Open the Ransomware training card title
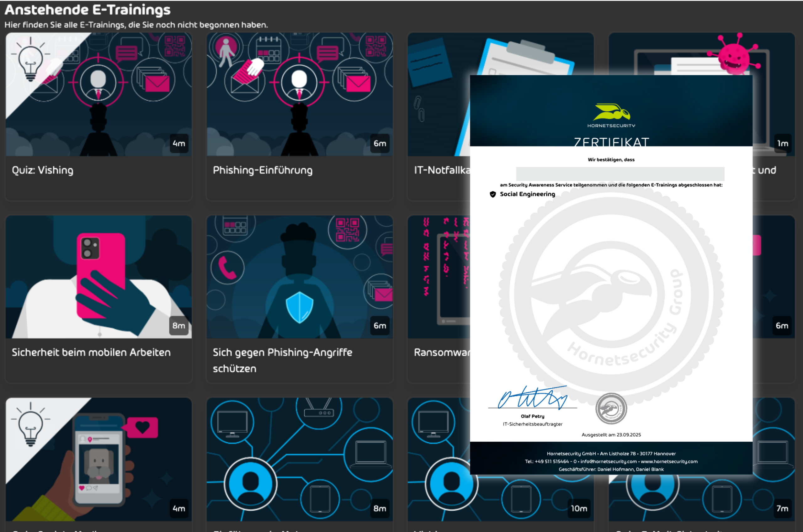 click(x=441, y=352)
